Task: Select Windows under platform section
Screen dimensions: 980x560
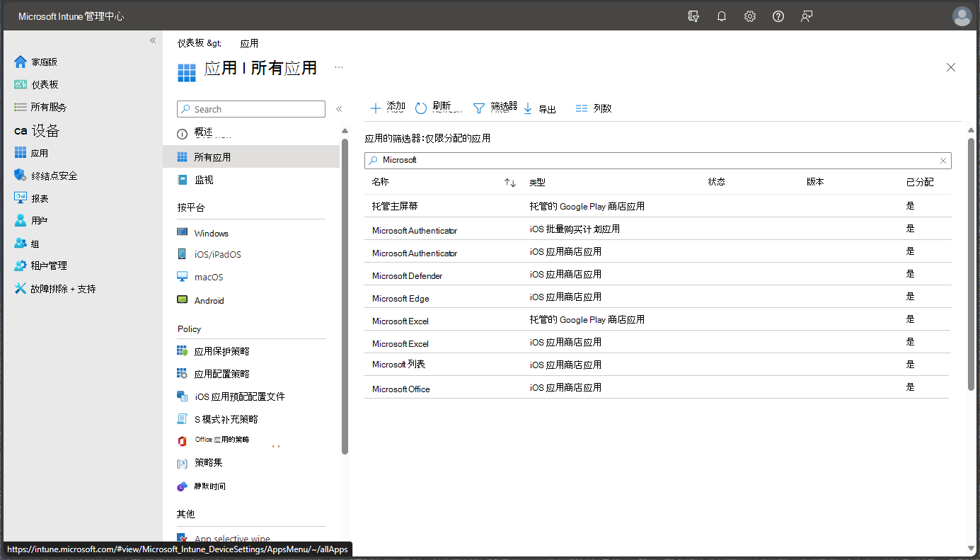Action: click(x=211, y=233)
